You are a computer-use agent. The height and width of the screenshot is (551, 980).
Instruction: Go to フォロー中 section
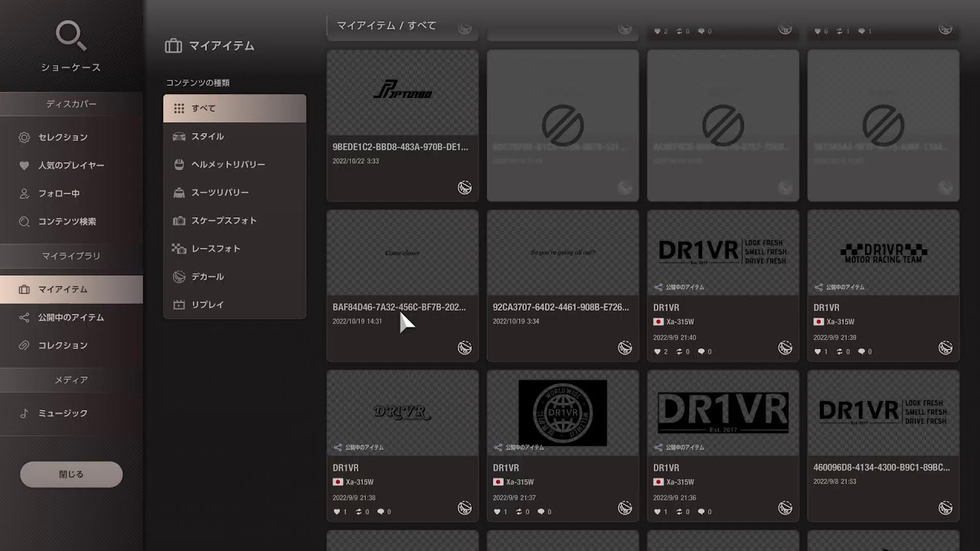pos(71,194)
